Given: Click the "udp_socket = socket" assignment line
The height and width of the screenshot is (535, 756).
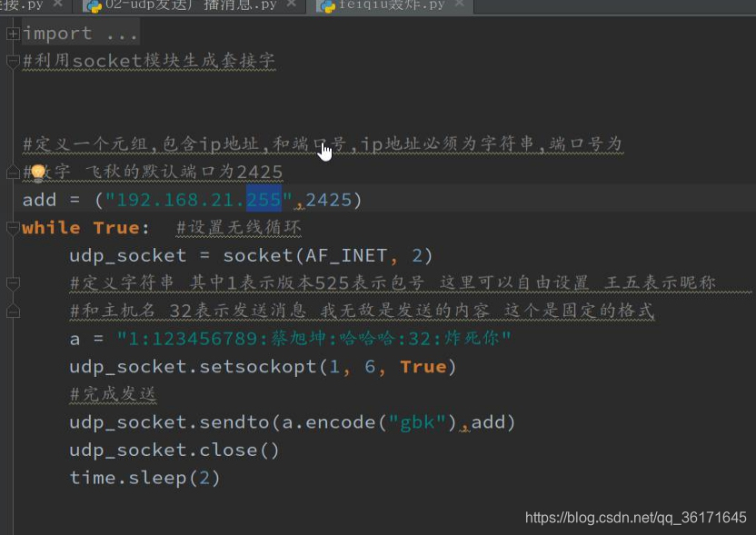Looking at the screenshot, I should point(251,255).
